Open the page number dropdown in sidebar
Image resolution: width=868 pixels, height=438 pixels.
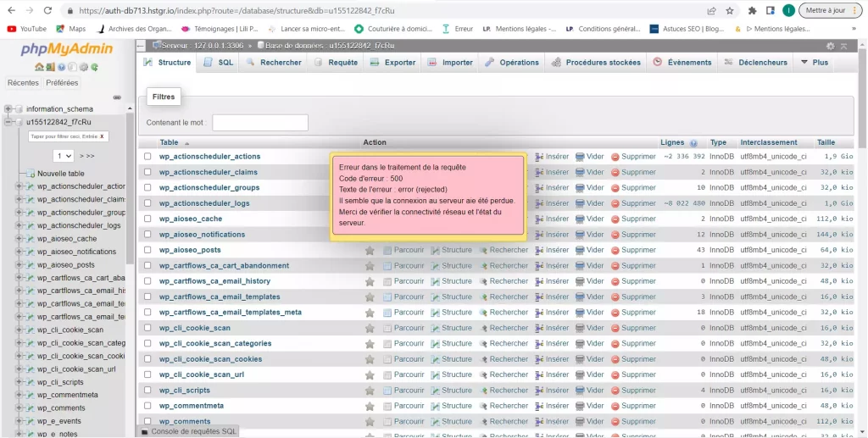click(63, 156)
